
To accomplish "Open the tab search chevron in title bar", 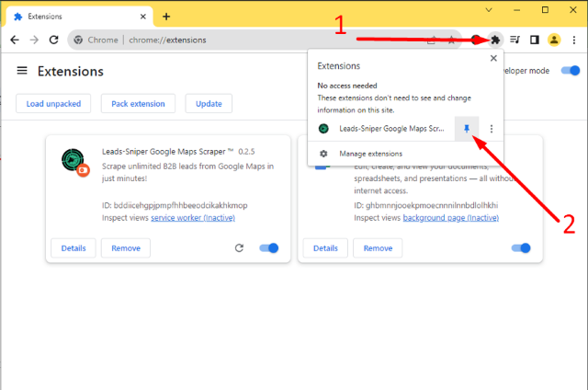I will pyautogui.click(x=489, y=10).
